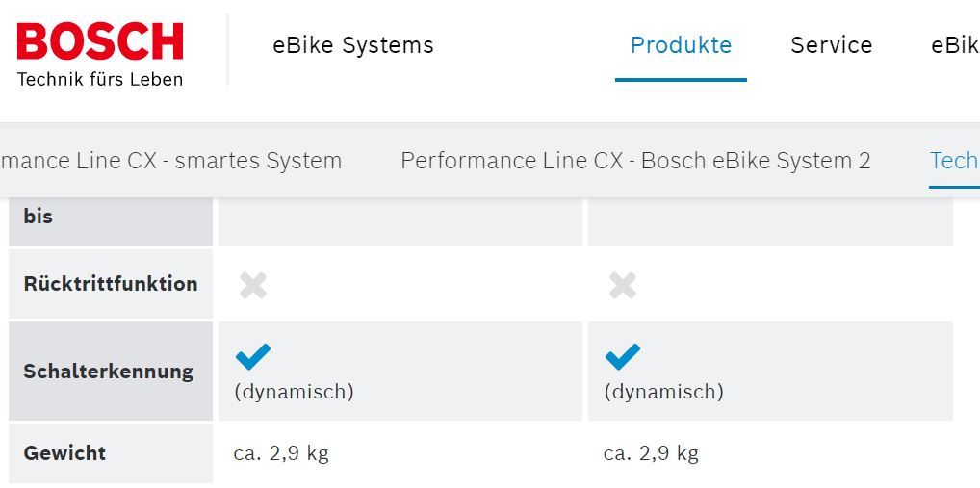Viewport: 980px width, 488px height.
Task: Select the Schalterkennung row label
Action: (109, 372)
